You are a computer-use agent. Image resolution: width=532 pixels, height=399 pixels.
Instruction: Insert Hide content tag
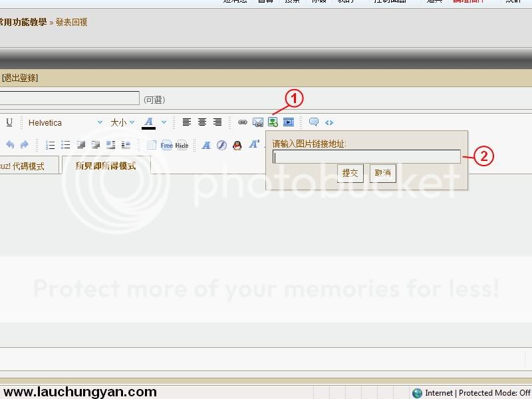182,145
